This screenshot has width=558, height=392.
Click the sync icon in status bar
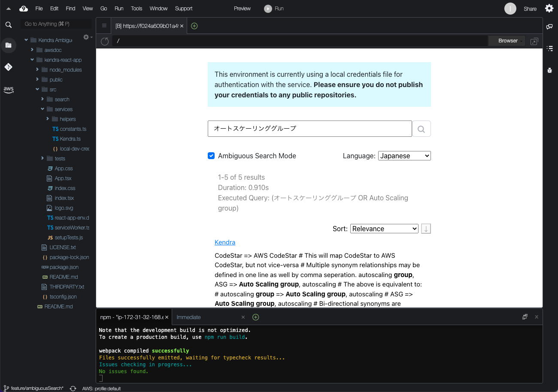pyautogui.click(x=73, y=388)
